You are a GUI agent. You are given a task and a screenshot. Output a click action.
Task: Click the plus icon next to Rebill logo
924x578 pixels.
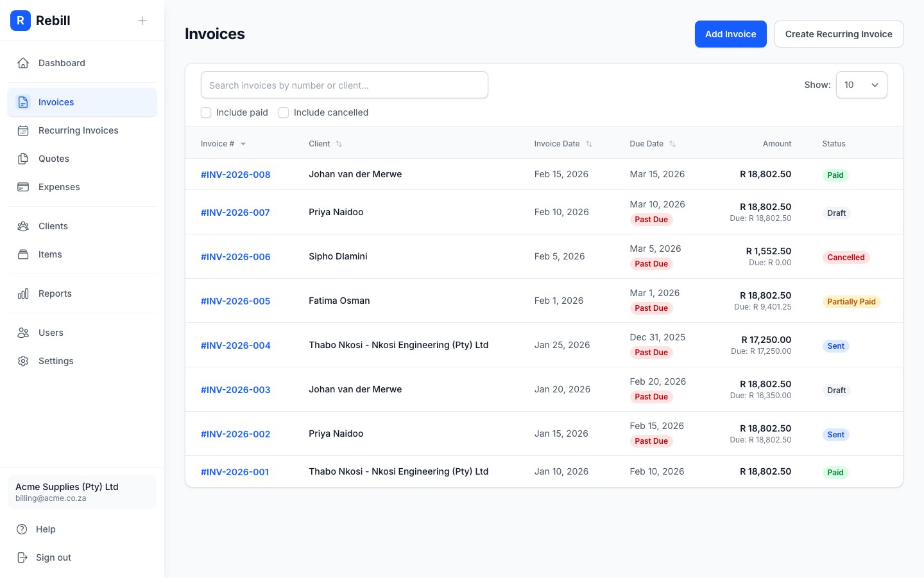(x=142, y=21)
